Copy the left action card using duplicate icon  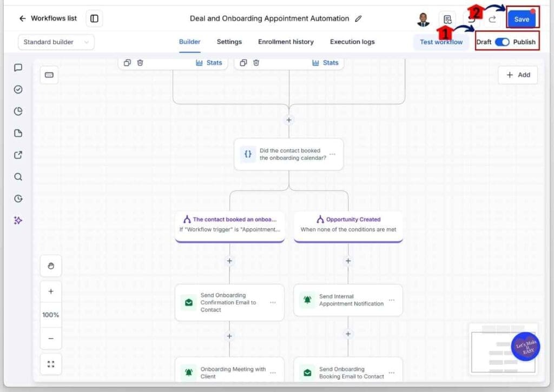coord(127,63)
